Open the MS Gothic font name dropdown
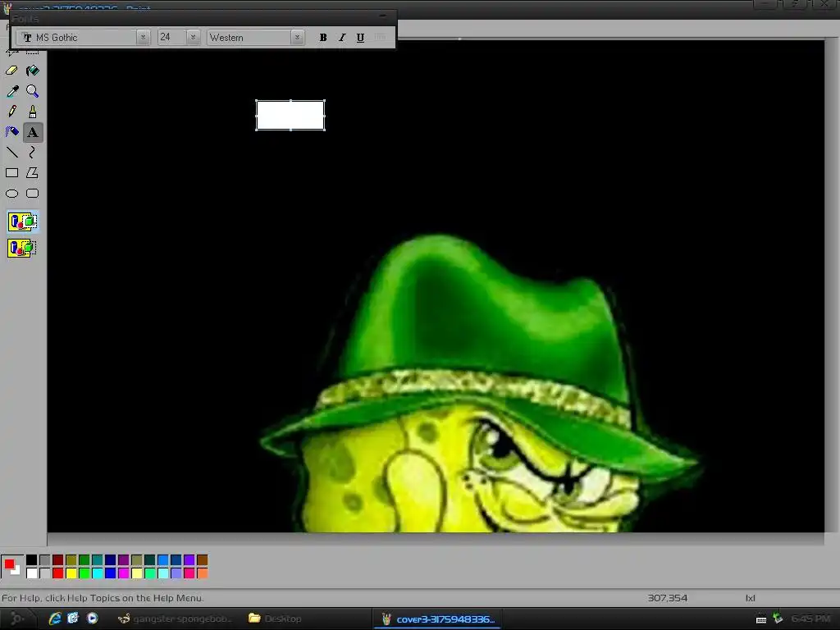840x630 pixels. [143, 38]
